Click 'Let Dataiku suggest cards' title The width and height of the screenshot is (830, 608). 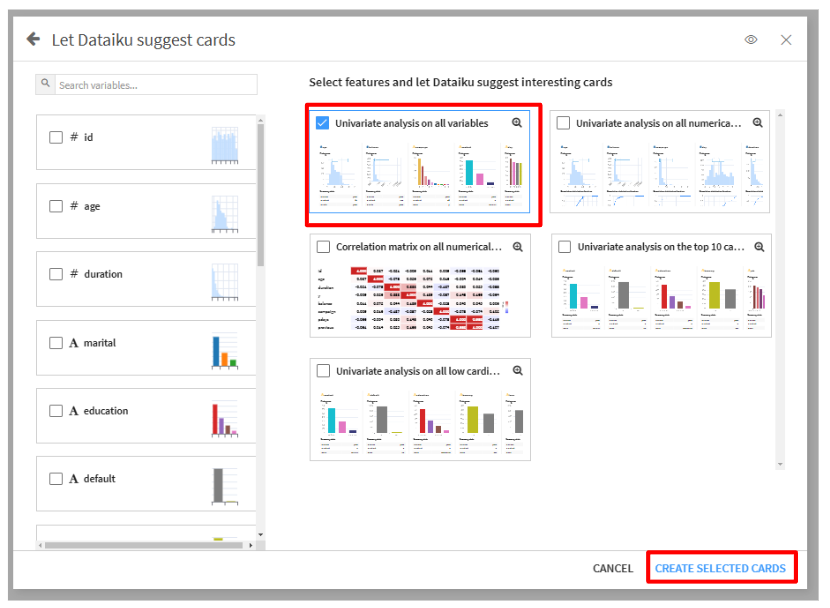point(143,40)
